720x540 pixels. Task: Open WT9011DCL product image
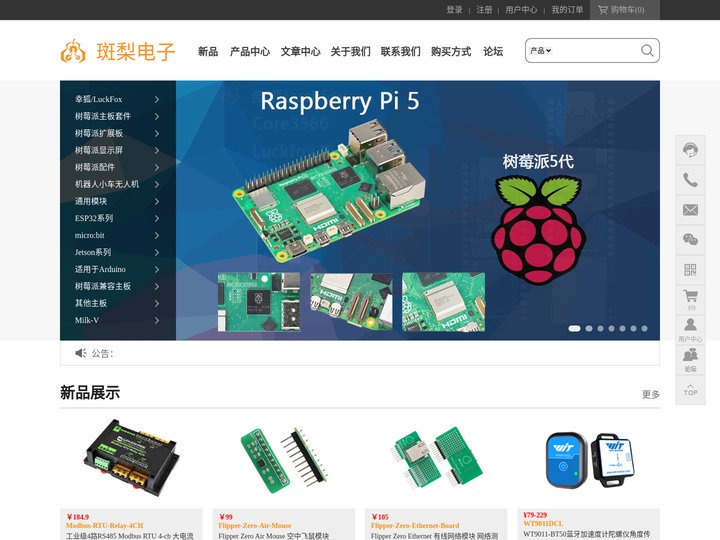(x=590, y=461)
